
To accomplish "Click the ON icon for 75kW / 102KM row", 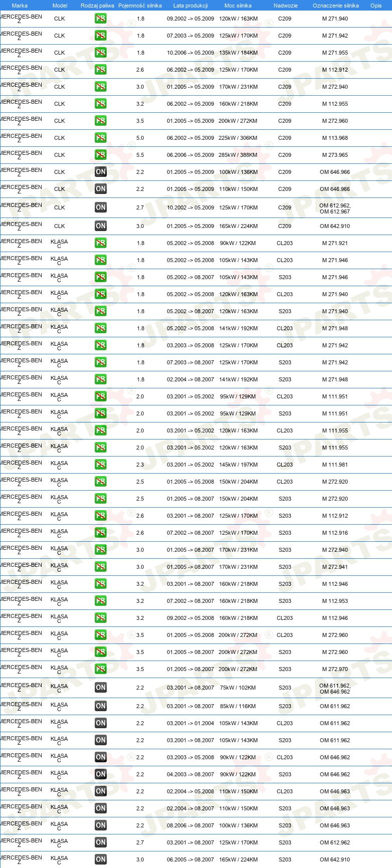I will pos(101,688).
